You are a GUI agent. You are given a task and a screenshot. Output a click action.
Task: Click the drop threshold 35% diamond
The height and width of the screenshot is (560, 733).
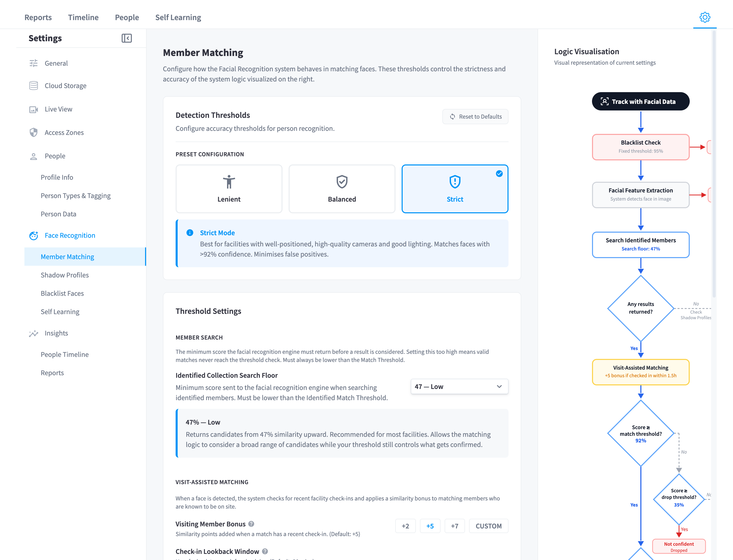[x=679, y=499]
